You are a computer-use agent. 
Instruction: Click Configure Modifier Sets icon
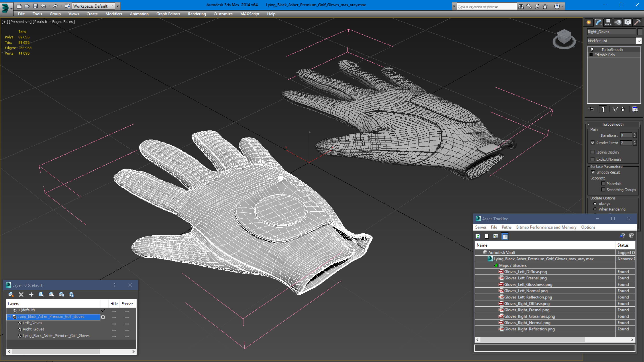tap(635, 109)
